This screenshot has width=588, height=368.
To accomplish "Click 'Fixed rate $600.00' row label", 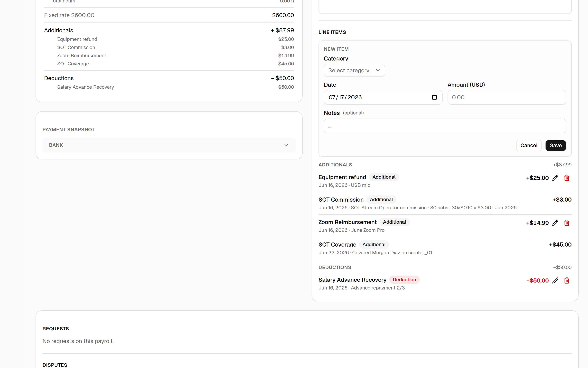I will (69, 15).
